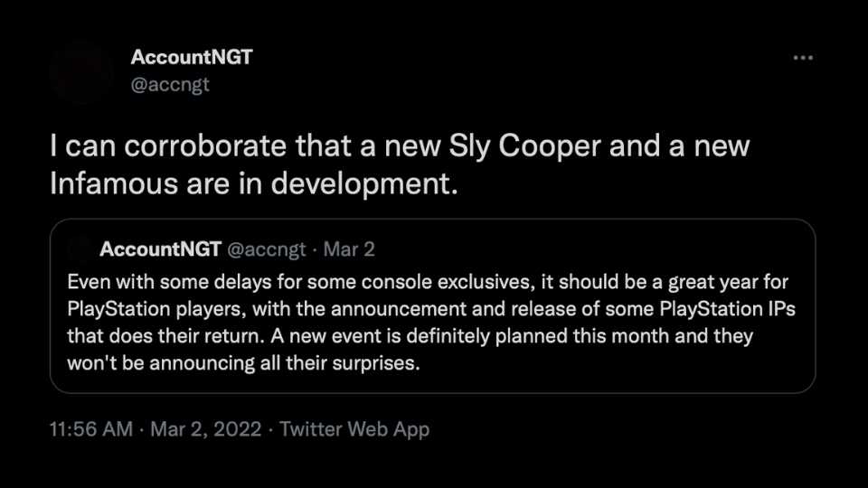This screenshot has height=488, width=868.
Task: Click the quoted tweet's last line about surprises
Action: tap(245, 363)
